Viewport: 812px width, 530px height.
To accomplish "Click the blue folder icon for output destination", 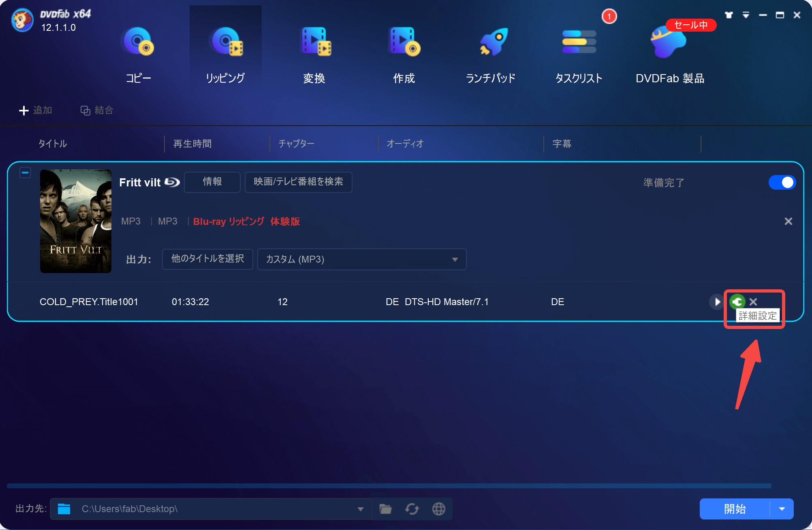I will tap(64, 509).
